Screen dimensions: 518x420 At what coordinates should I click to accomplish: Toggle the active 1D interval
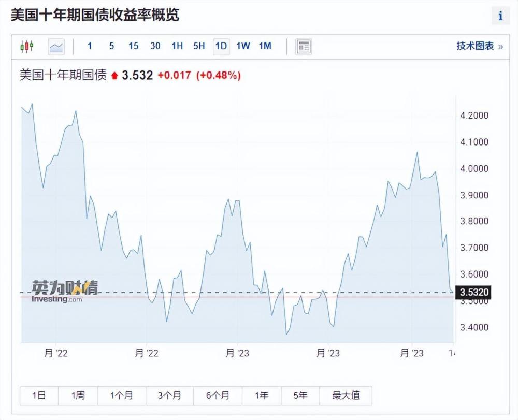click(x=221, y=46)
